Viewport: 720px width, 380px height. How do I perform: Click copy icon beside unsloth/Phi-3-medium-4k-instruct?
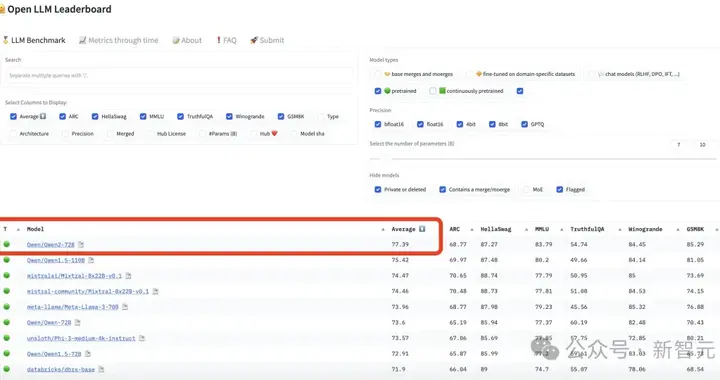(x=141, y=338)
